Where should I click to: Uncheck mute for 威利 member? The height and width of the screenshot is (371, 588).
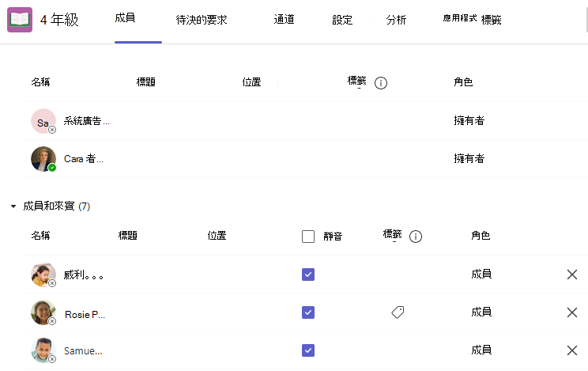[308, 274]
